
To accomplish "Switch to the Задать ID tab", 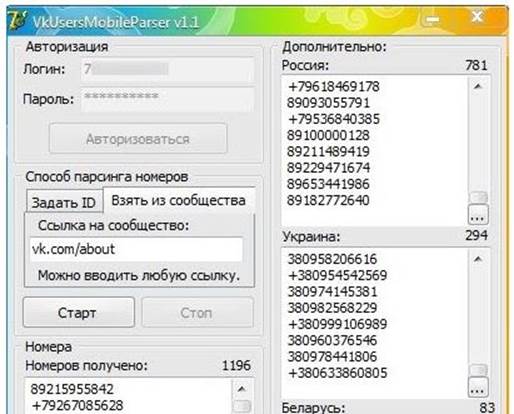I will pos(64,202).
